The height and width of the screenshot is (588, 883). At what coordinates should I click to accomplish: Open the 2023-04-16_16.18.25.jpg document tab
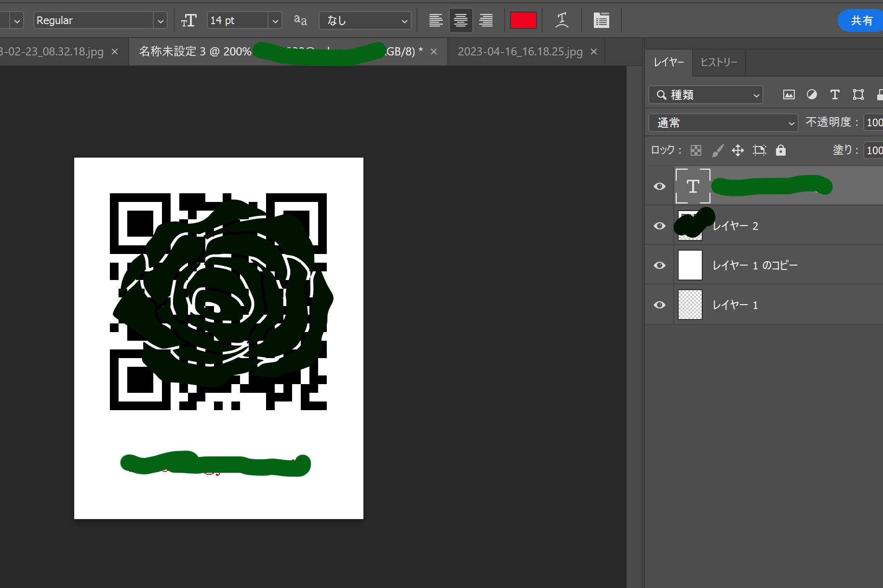click(x=520, y=52)
